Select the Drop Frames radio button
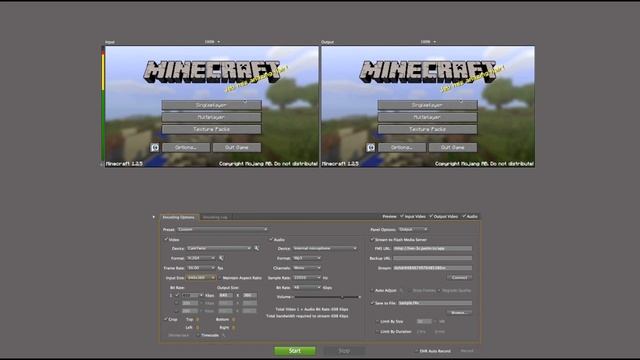The image size is (640, 360). 410,290
